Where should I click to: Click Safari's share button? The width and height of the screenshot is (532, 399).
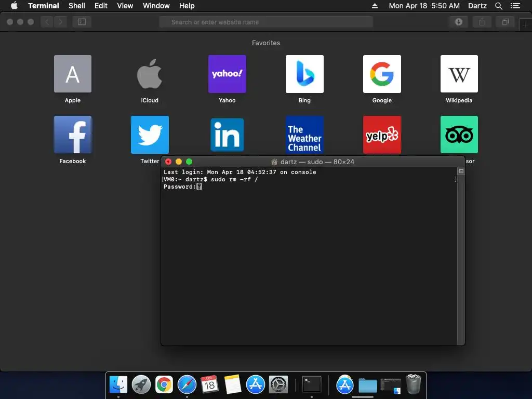click(x=482, y=22)
